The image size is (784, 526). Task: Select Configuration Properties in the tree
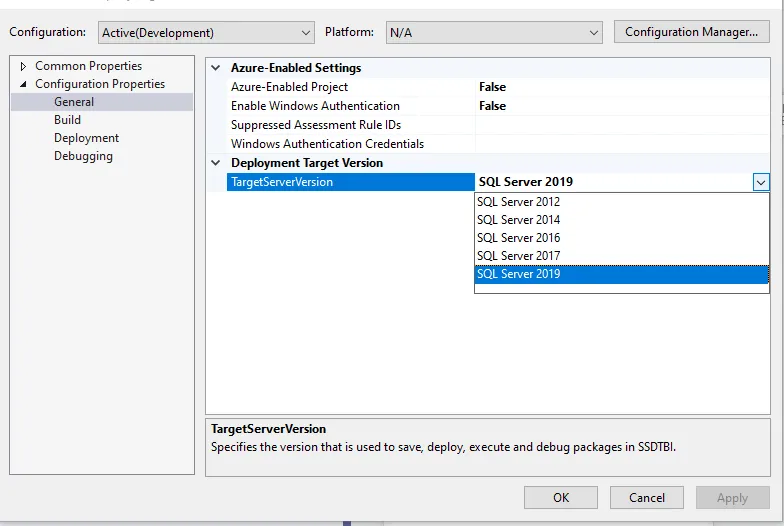pos(100,84)
